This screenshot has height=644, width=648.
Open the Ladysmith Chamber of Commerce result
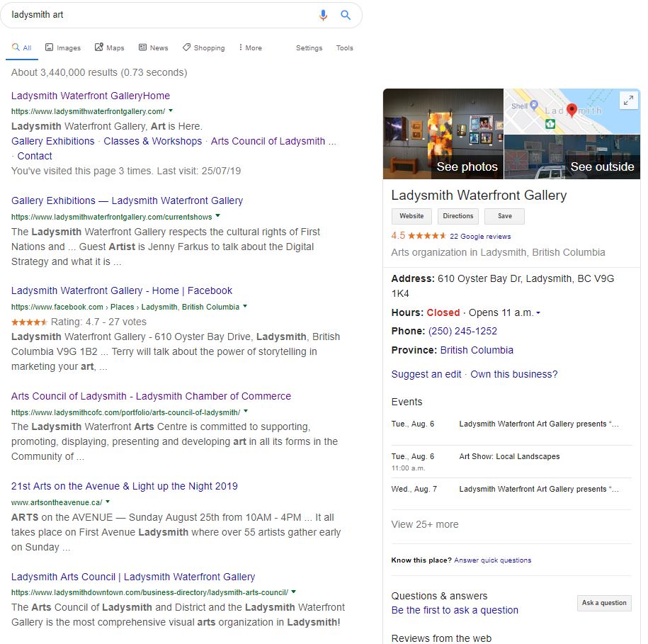point(151,397)
